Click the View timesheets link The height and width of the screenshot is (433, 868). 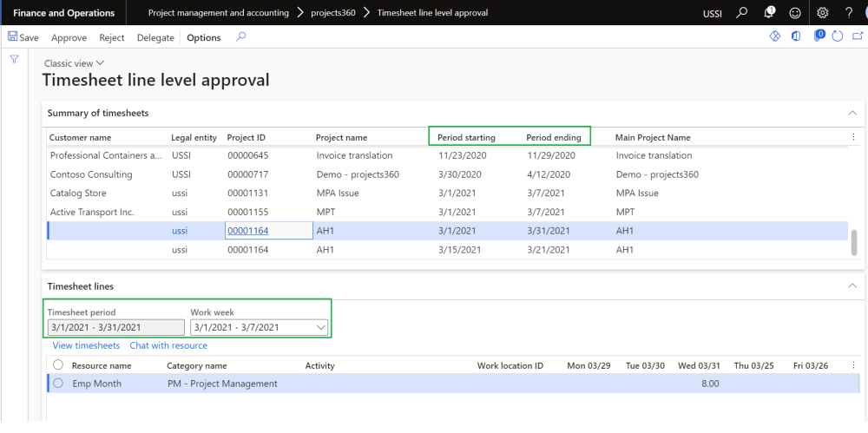click(x=86, y=345)
